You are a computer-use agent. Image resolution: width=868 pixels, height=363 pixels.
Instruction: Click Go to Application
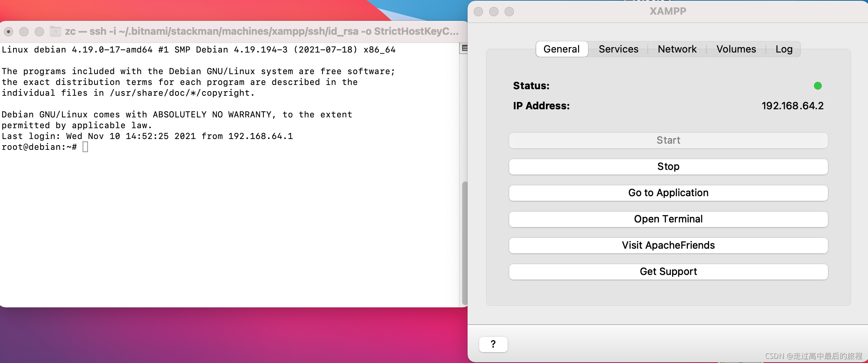tap(668, 193)
